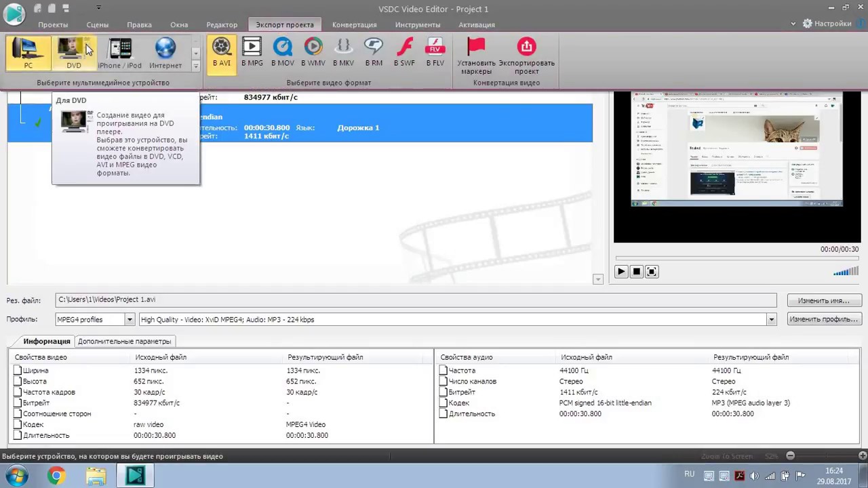The image size is (868, 488).
Task: Open Windows Explorer from the taskbar
Action: coord(96,476)
